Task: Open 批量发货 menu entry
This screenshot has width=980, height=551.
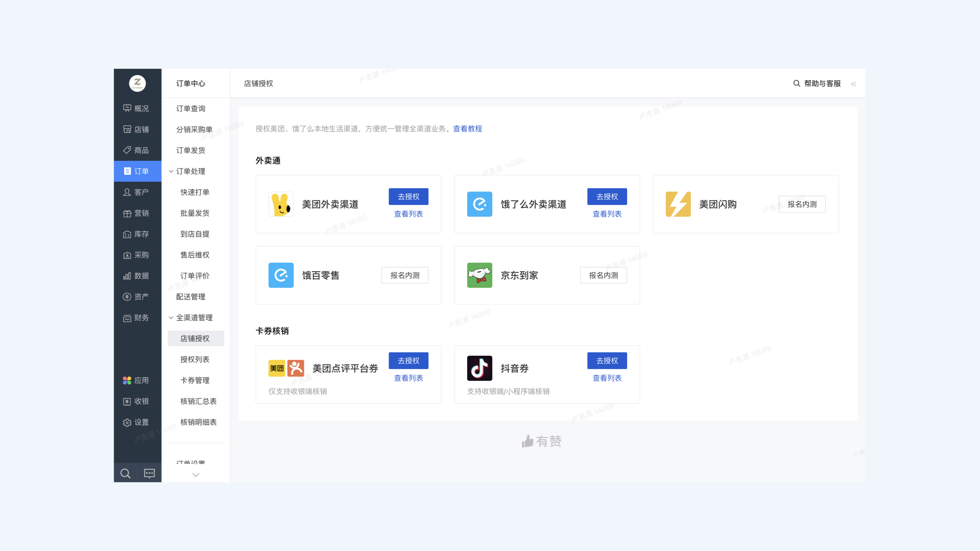Action: click(195, 213)
